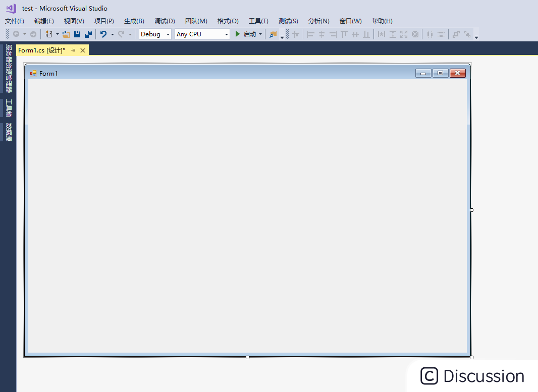Image resolution: width=538 pixels, height=392 pixels.
Task: Open the 文件(F) menu
Action: pyautogui.click(x=15, y=21)
